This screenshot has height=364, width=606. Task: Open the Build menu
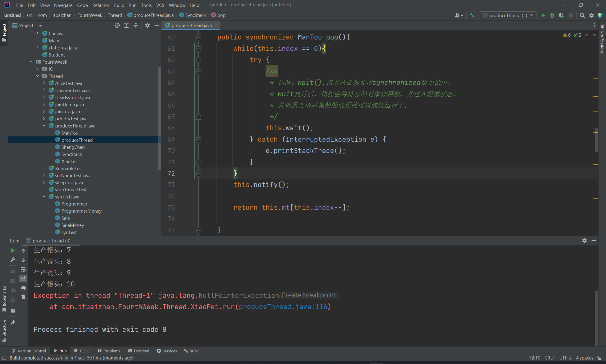[x=119, y=5]
